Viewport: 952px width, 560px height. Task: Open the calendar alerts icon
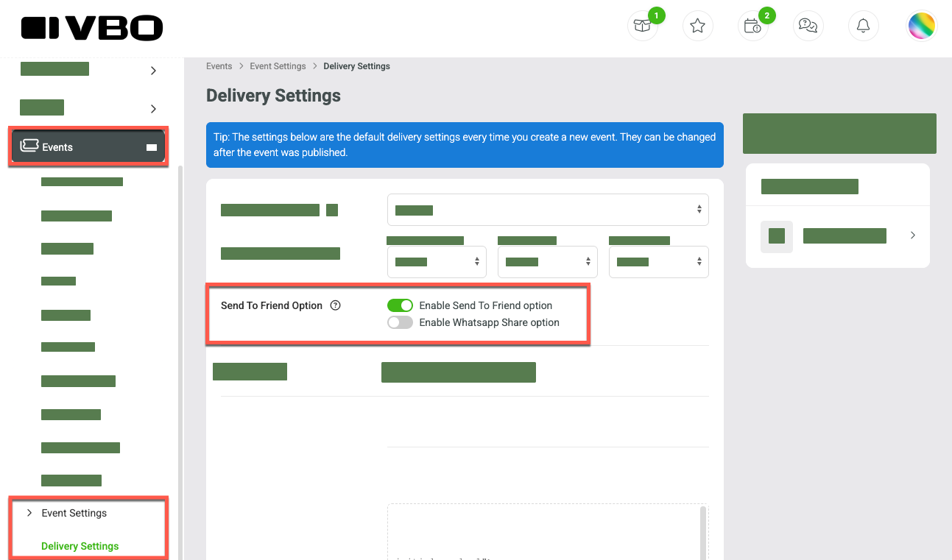pyautogui.click(x=752, y=26)
